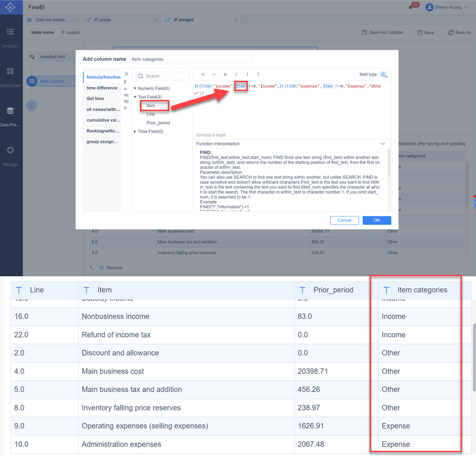Open the notifications bell icon
The height and width of the screenshot is (456, 476).
pyautogui.click(x=410, y=7)
